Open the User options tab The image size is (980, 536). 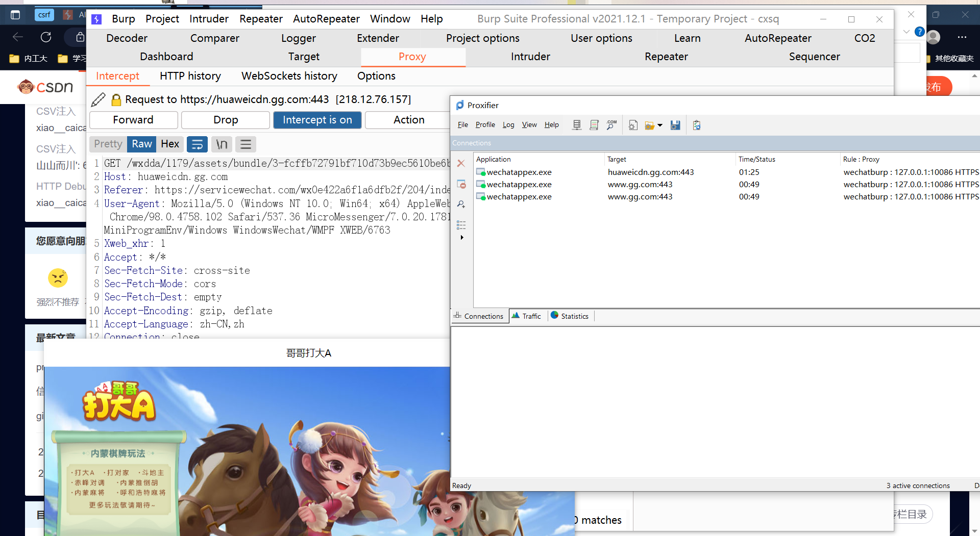(601, 38)
